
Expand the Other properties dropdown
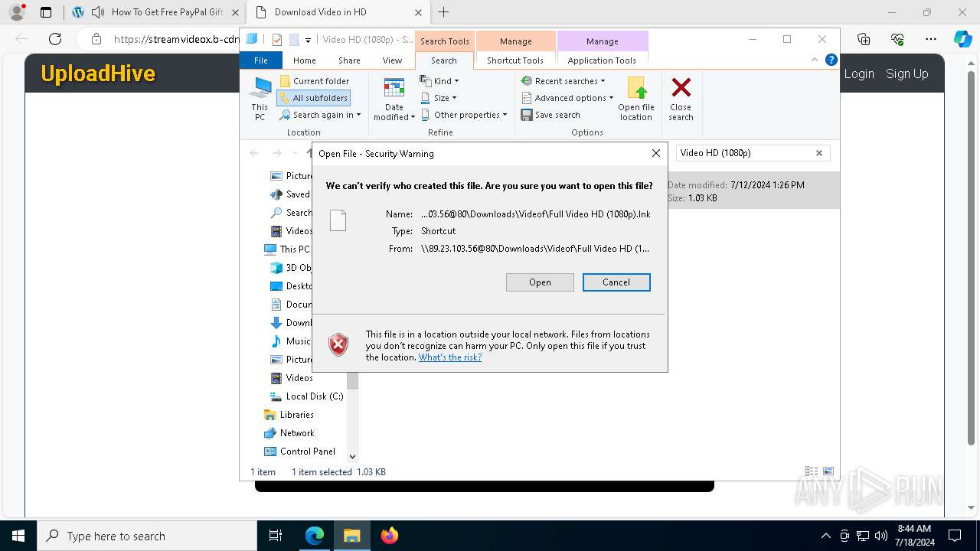464,115
